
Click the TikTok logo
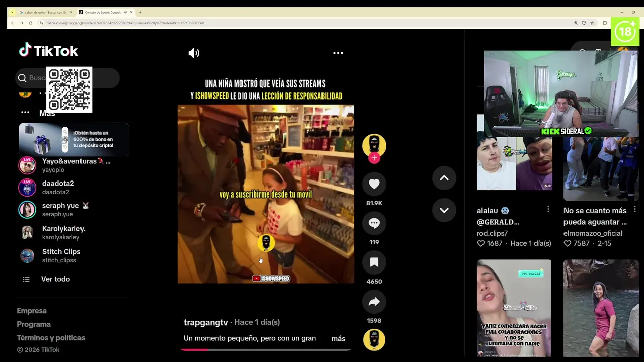point(49,50)
